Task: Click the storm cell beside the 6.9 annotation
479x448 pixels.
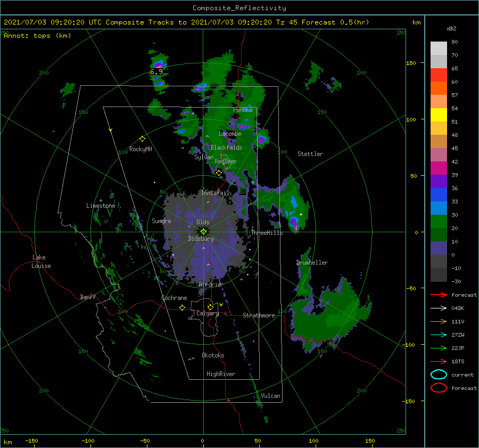Action: (159, 65)
